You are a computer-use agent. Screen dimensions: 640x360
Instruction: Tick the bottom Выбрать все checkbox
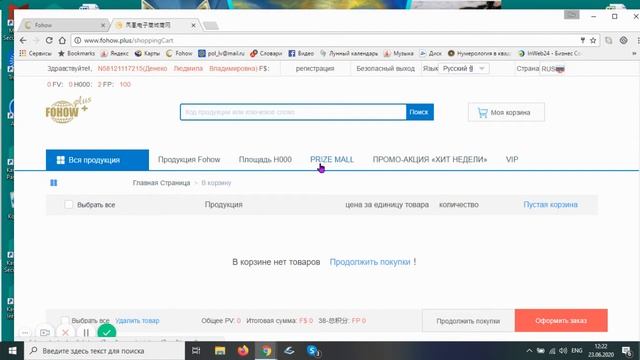[64, 320]
